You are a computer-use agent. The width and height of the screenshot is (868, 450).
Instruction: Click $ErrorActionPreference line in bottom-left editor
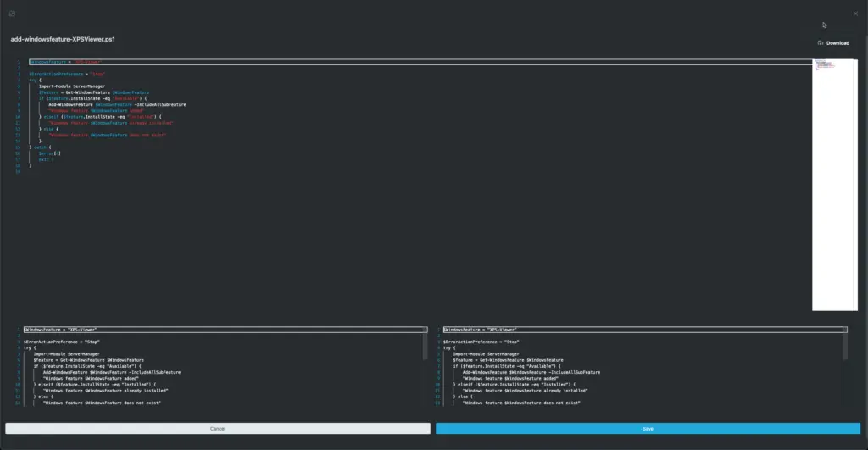61,342
